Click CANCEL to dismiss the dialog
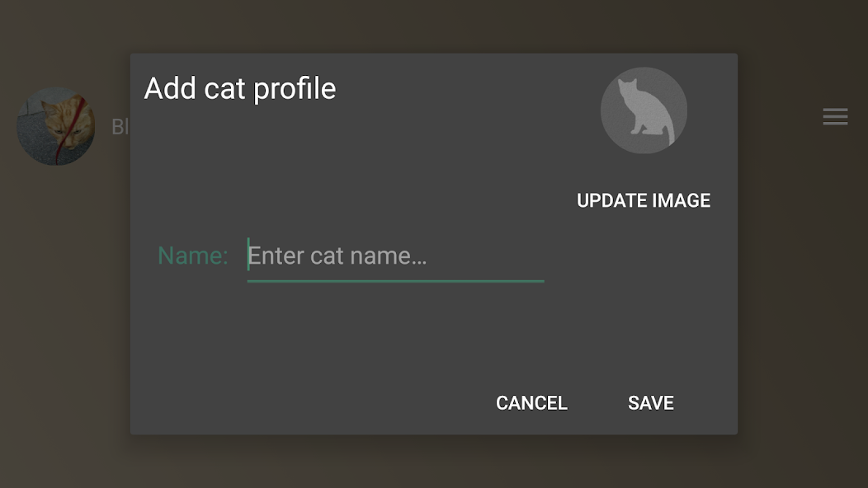Screen dimensions: 868x488 pyautogui.click(x=531, y=402)
